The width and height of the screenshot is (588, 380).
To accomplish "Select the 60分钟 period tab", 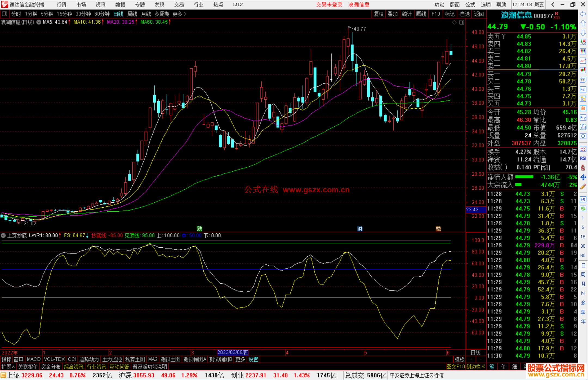I will pyautogui.click(x=102, y=14).
